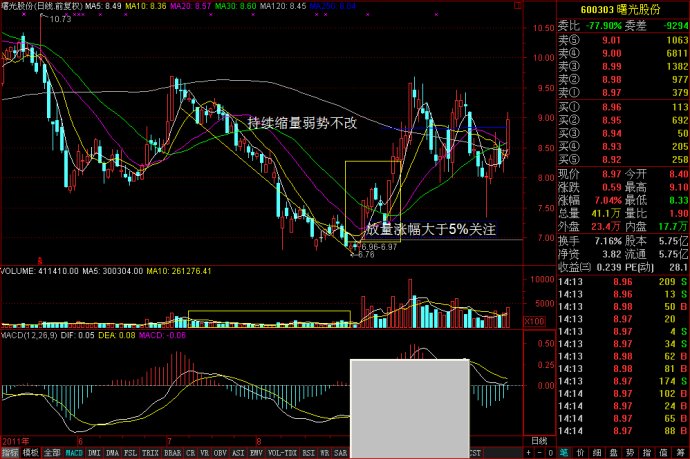Screen dimensions: 690x459
Task: Select the 值 value tab
Action: (663, 453)
